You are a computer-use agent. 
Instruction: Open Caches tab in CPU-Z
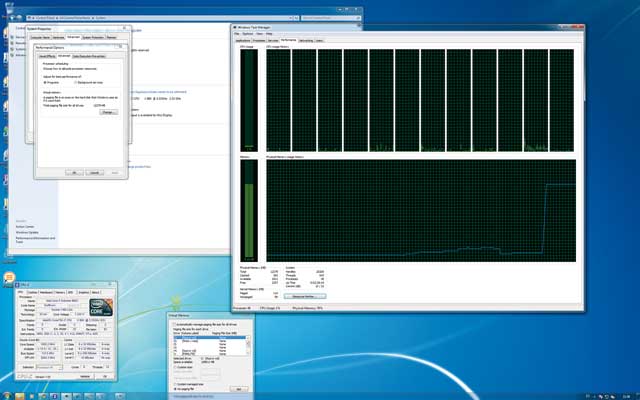pyautogui.click(x=32, y=293)
